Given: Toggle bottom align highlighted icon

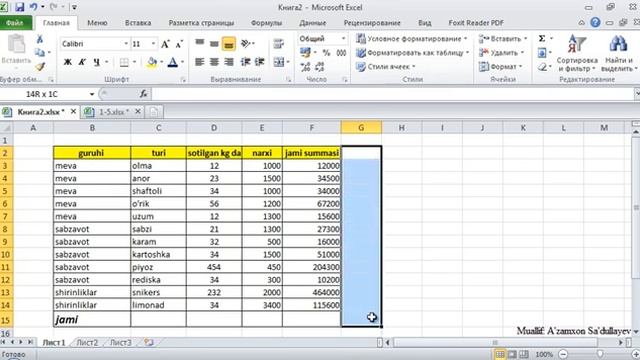Looking at the screenshot, I should [229, 44].
